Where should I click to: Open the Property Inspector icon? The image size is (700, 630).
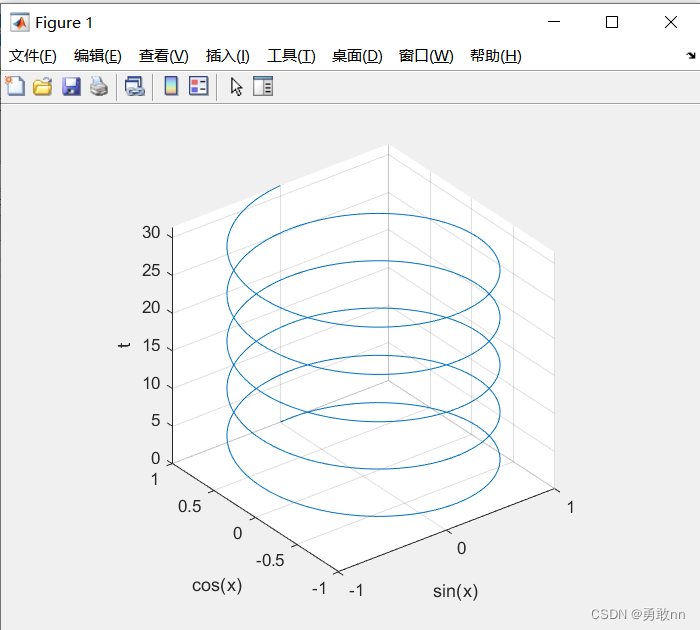263,86
